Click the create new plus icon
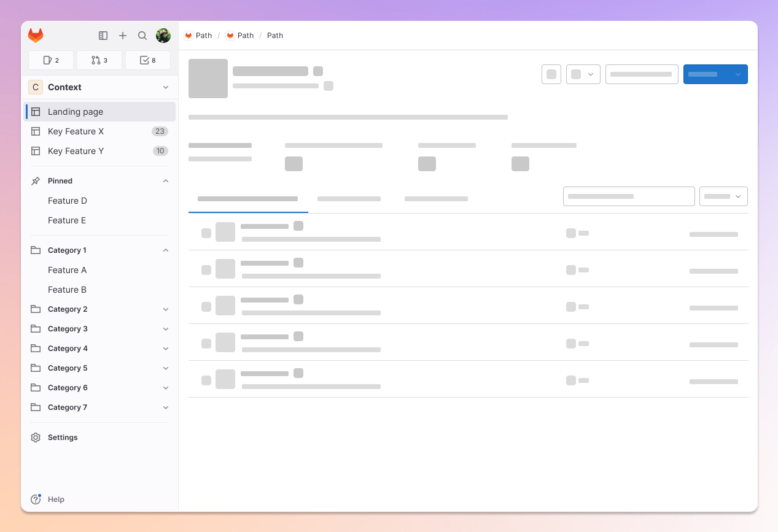Viewport: 778px width, 532px height. [123, 36]
